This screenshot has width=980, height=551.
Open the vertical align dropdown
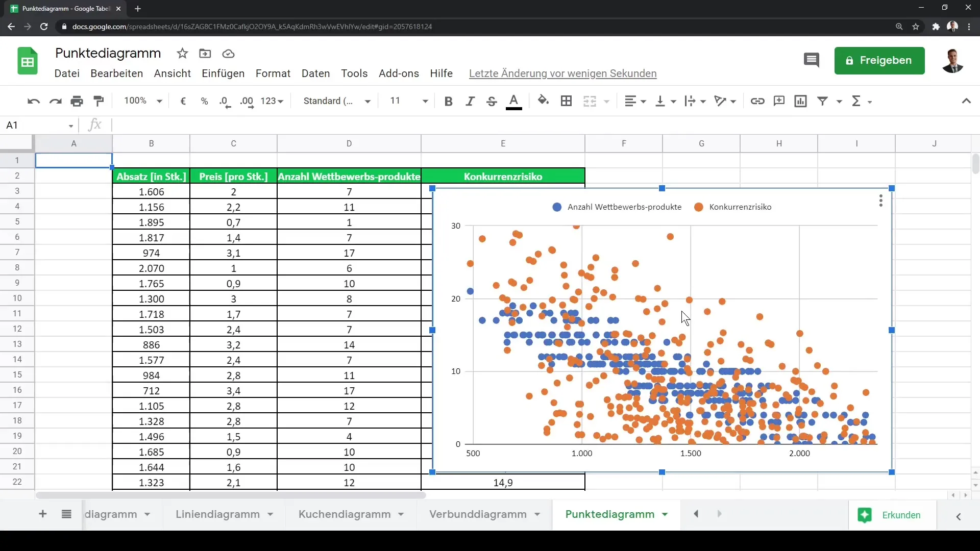[x=666, y=101]
